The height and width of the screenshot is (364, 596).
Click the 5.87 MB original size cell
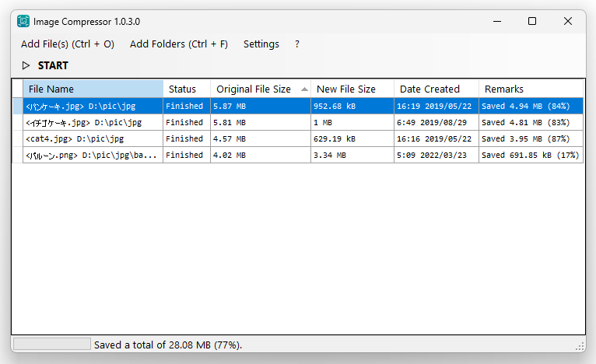pyautogui.click(x=261, y=106)
